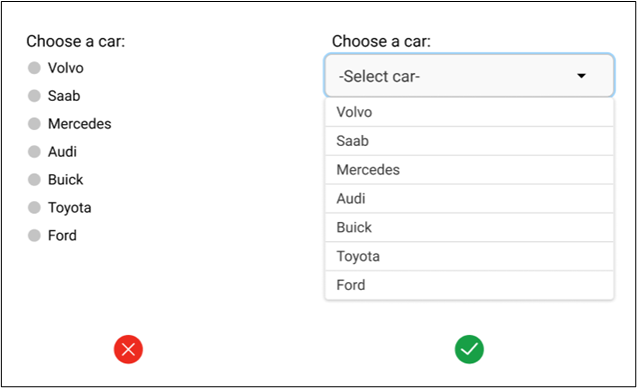The image size is (637, 388).
Task: Open the -Select car- dropdown
Action: click(469, 76)
